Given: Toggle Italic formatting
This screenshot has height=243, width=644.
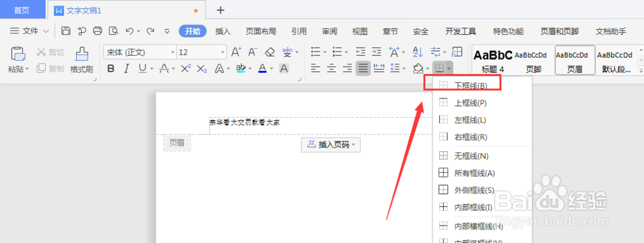Looking at the screenshot, I should coord(126,68).
